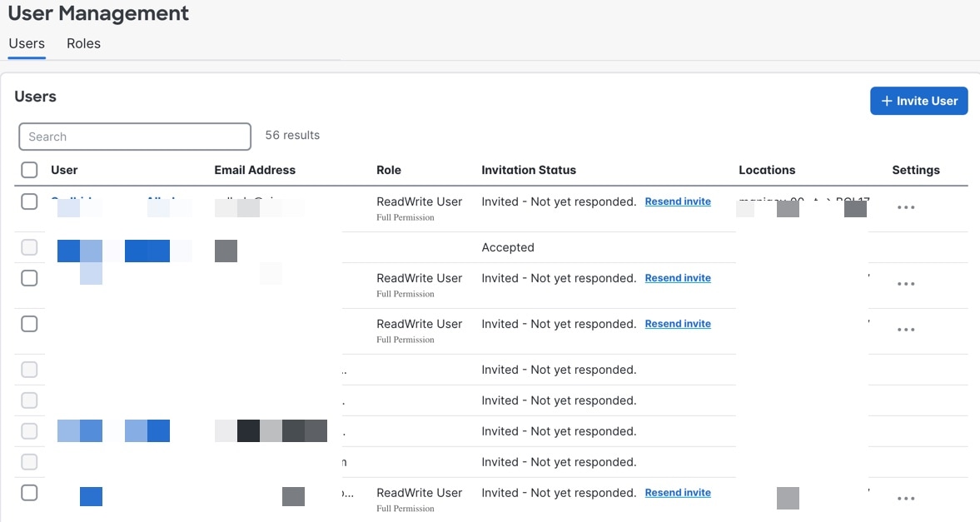The width and height of the screenshot is (980, 522).
Task: Open the ellipsis settings menu in the fourth user row
Action: tap(906, 330)
